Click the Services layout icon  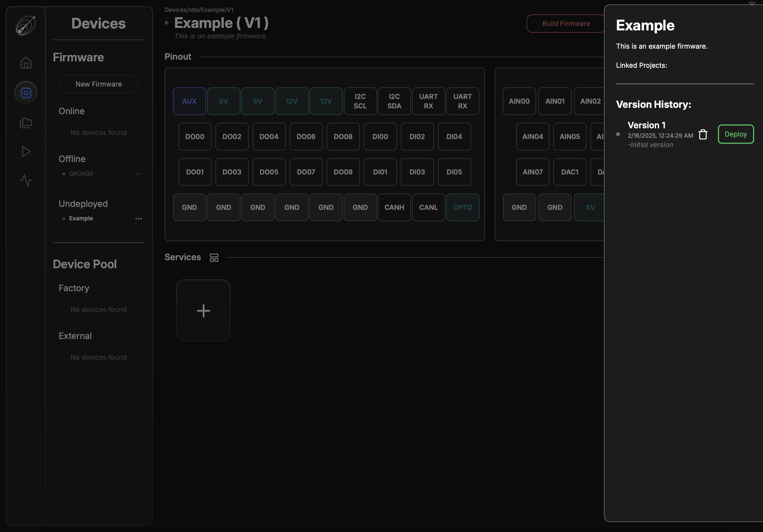pyautogui.click(x=214, y=257)
